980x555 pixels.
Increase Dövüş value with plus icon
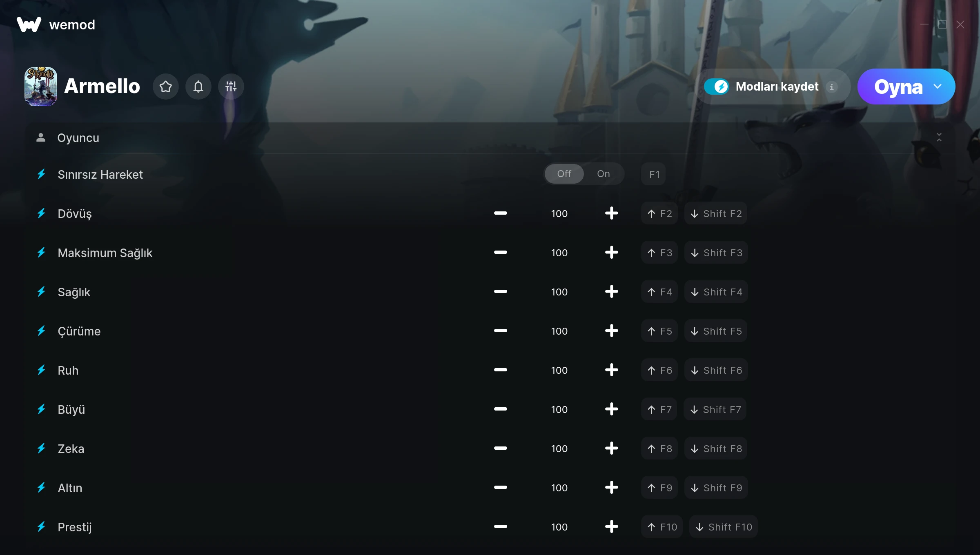[x=611, y=213]
